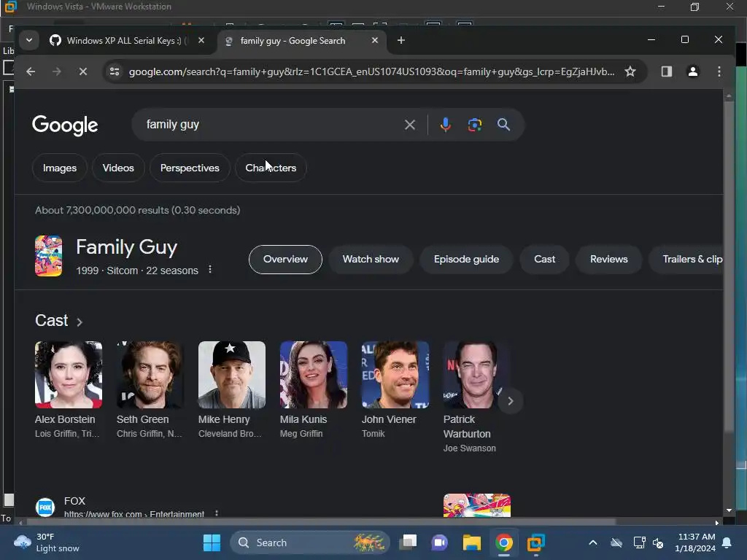
Task: Open Task View on the taskbar
Action: click(x=408, y=542)
